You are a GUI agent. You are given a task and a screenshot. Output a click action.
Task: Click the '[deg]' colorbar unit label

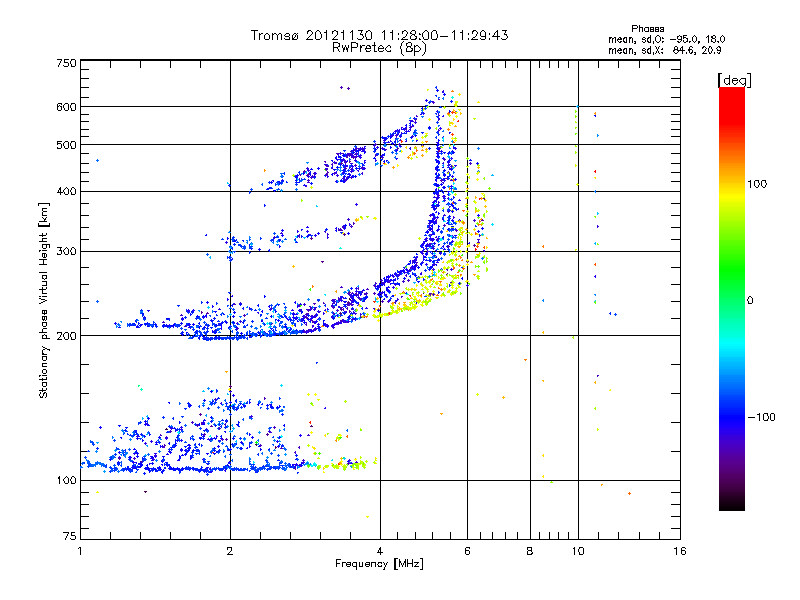(x=734, y=80)
